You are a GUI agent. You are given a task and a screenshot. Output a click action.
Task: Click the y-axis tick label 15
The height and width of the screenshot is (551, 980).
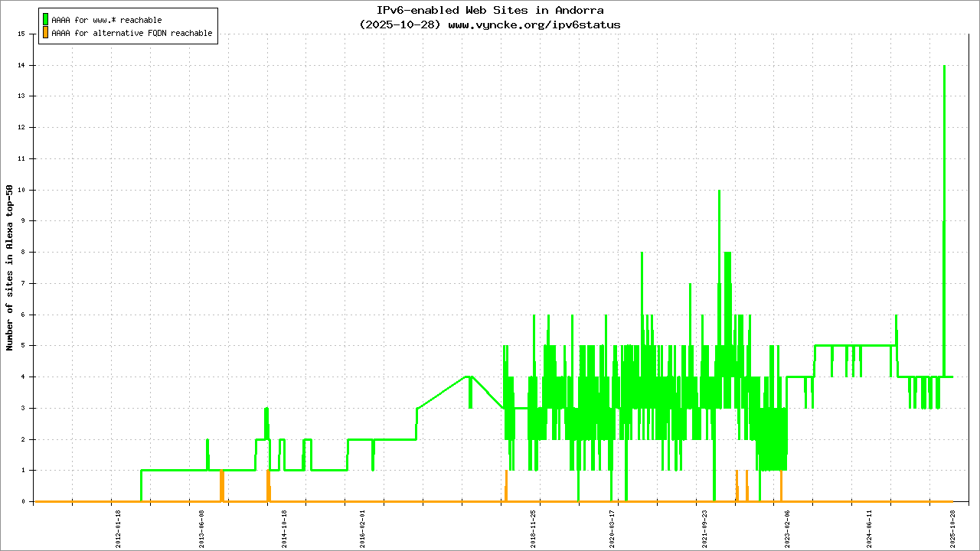tap(21, 34)
